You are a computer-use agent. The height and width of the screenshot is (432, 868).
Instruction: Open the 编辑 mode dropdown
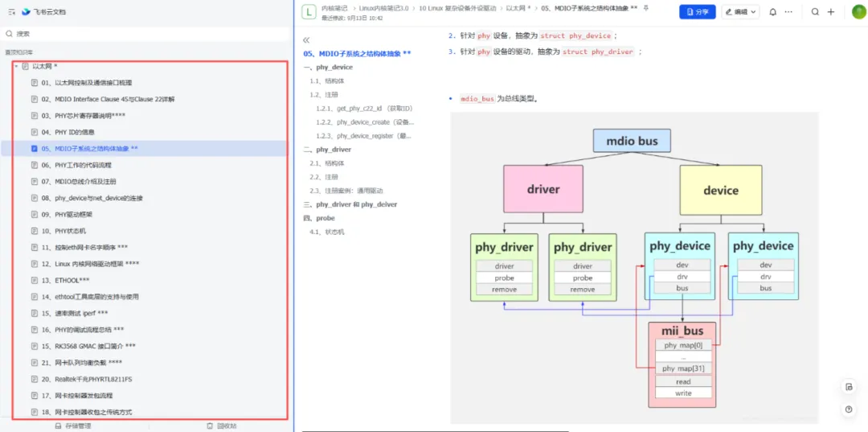click(740, 11)
